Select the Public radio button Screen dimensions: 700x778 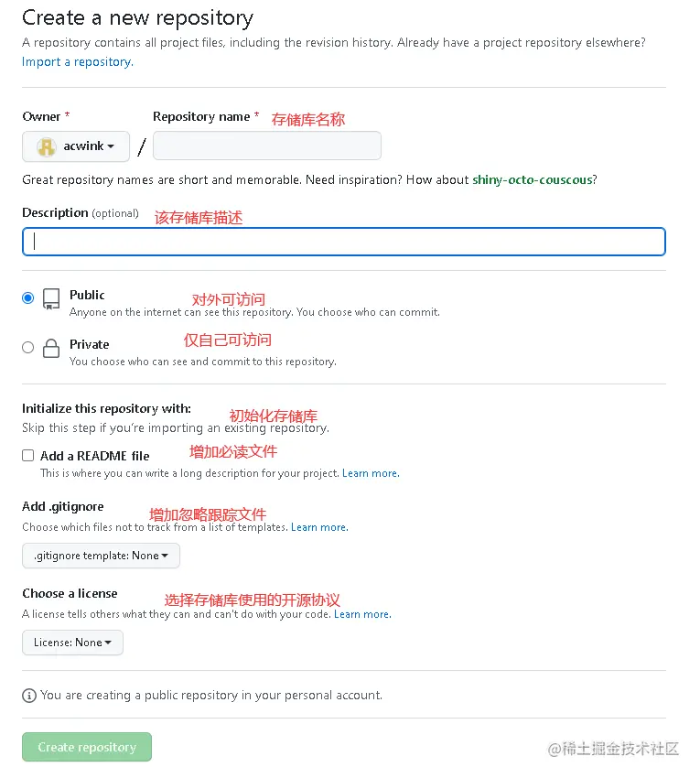(x=28, y=297)
